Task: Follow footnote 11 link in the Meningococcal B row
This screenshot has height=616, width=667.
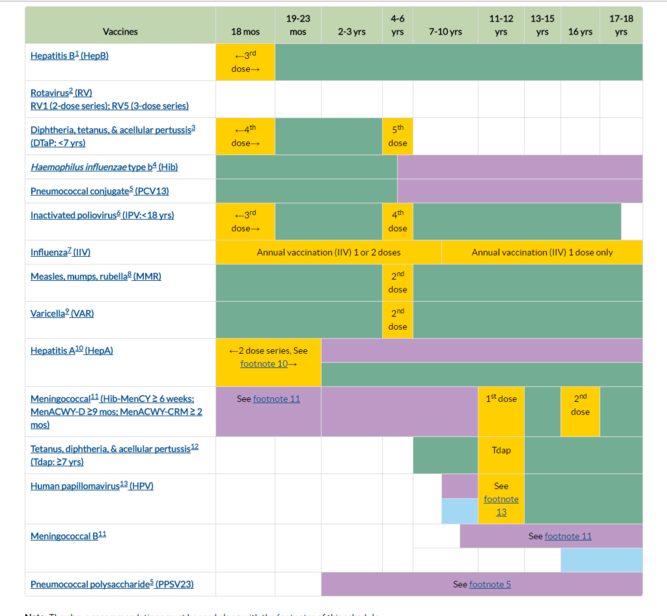Action: (568, 536)
